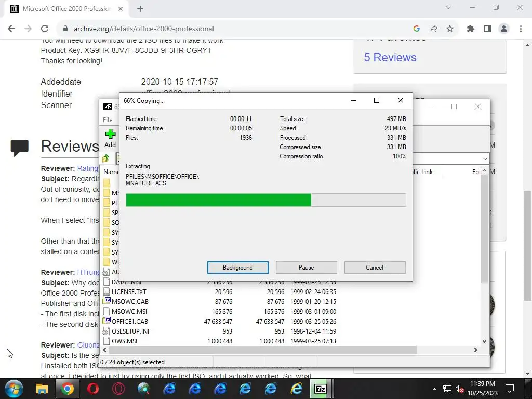Click the OWS.MSI file icon
Viewport: 532px width, 399px height.
click(106, 341)
